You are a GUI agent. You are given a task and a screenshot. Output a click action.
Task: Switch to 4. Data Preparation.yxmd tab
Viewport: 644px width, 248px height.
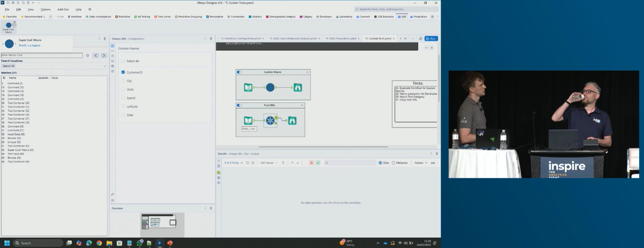tap(340, 39)
